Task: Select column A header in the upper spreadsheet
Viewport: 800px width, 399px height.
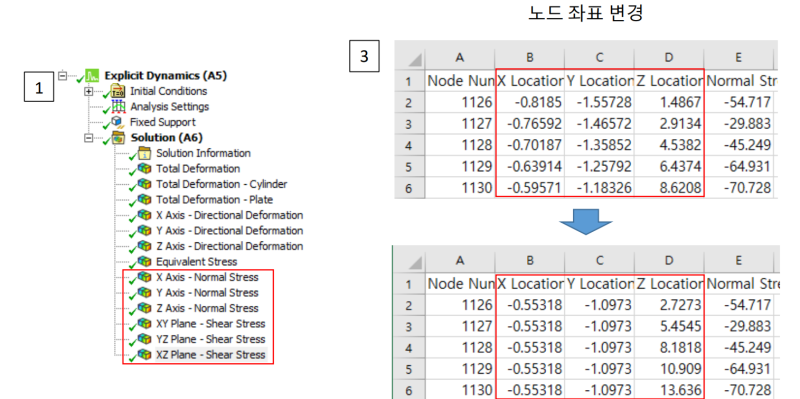Action: coord(460,58)
